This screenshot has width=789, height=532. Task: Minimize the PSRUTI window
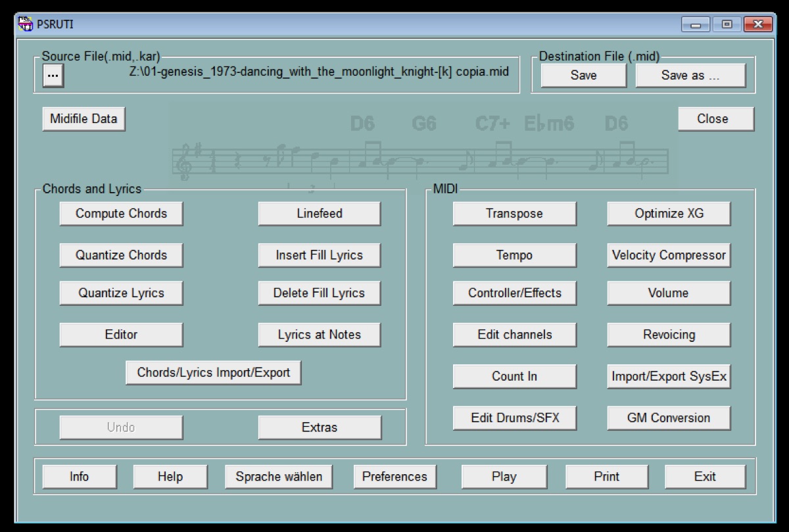point(696,24)
